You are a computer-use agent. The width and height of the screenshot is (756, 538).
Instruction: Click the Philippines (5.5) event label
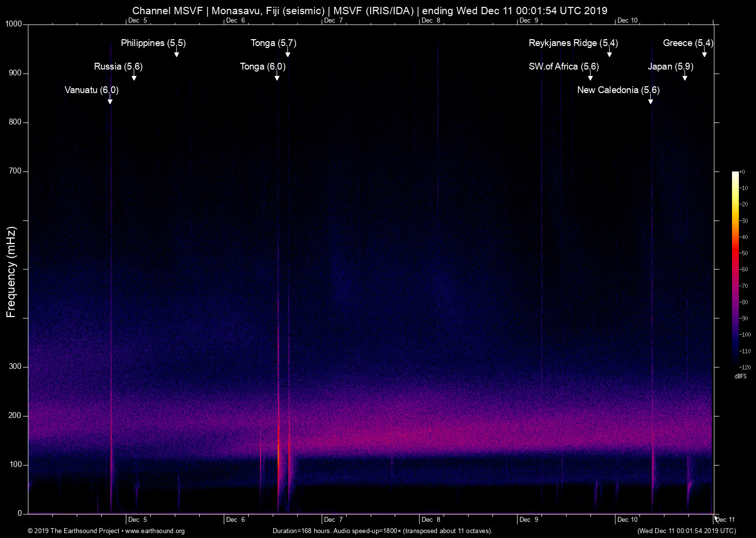pyautogui.click(x=153, y=43)
